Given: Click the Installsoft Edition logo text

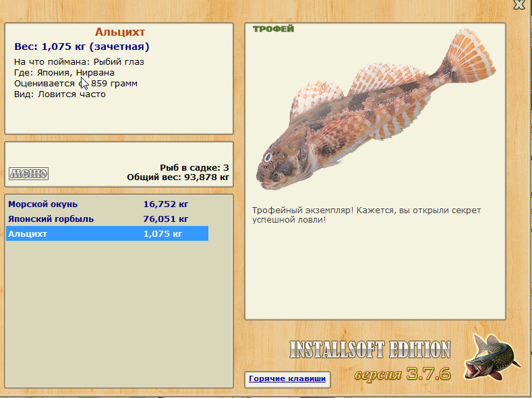Looking at the screenshot, I should point(370,349).
